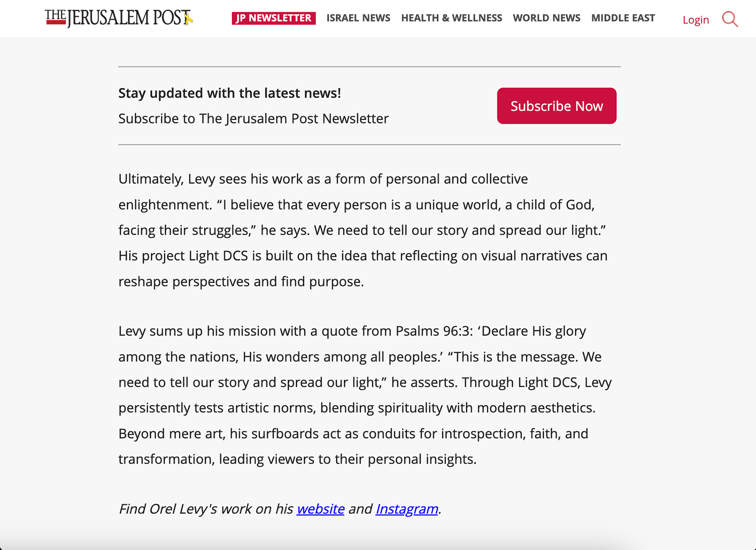Navigate to World News
The height and width of the screenshot is (550, 756).
[547, 18]
